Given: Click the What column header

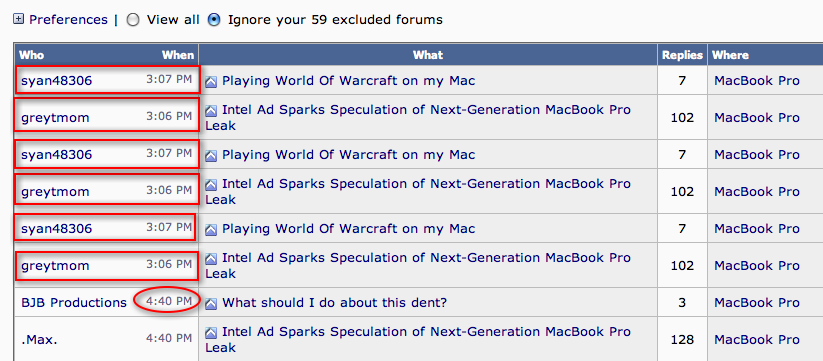Looking at the screenshot, I should [428, 55].
